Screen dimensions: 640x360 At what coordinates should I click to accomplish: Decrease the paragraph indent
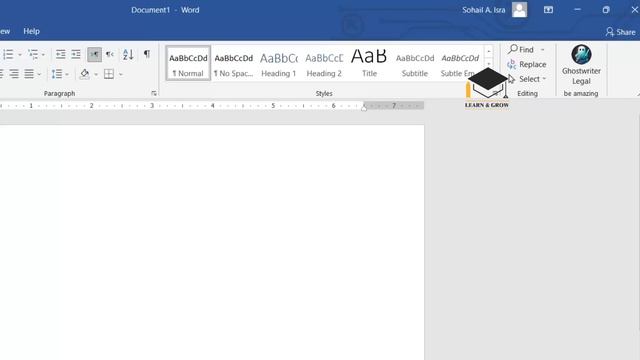coord(60,54)
